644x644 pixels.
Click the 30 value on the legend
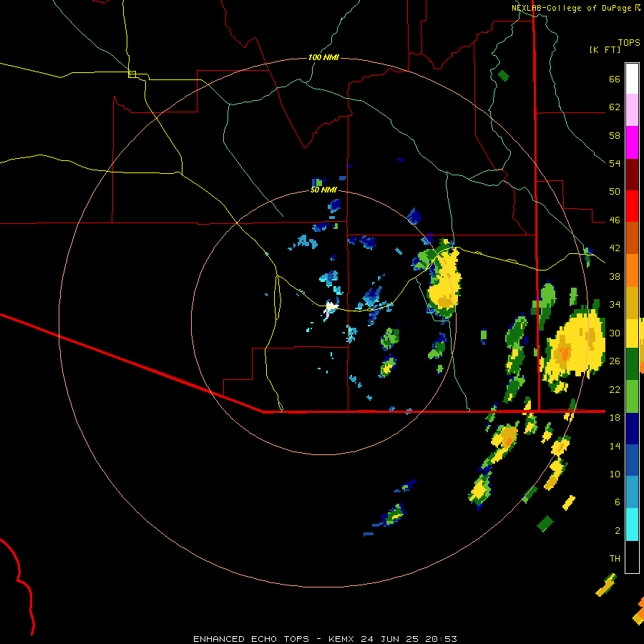615,333
